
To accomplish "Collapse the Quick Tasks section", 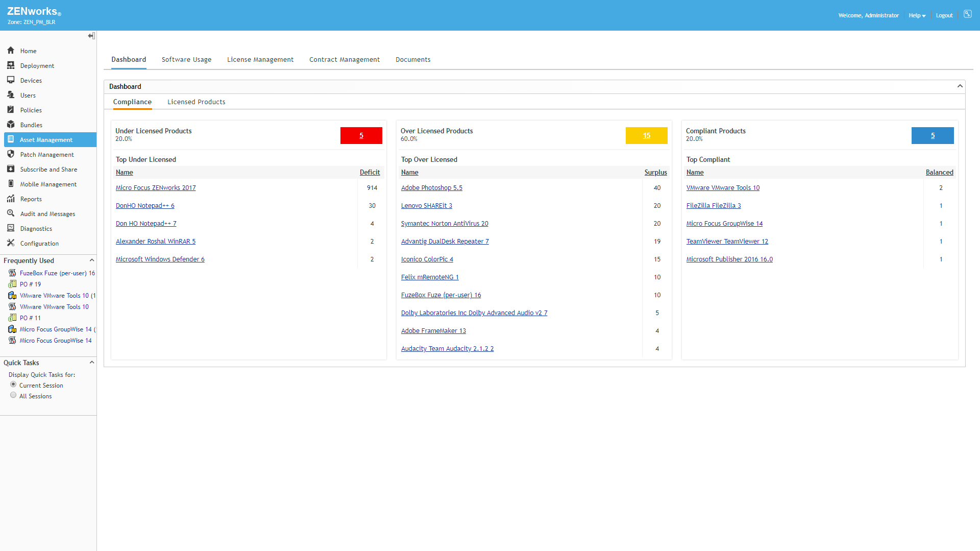I will 92,363.
